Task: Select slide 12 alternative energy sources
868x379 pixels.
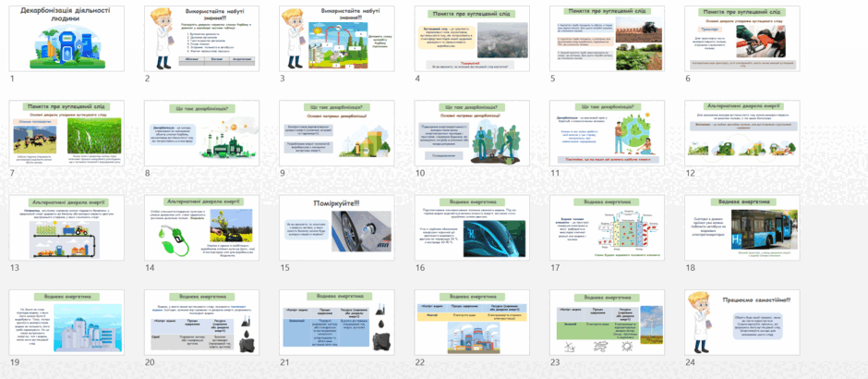Action: click(x=741, y=133)
